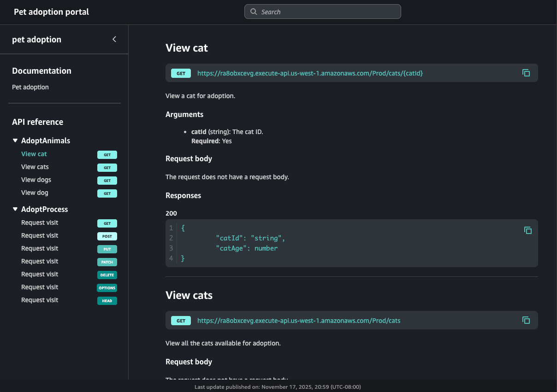Click the OPTIONS badge for Request visit

coord(107,288)
